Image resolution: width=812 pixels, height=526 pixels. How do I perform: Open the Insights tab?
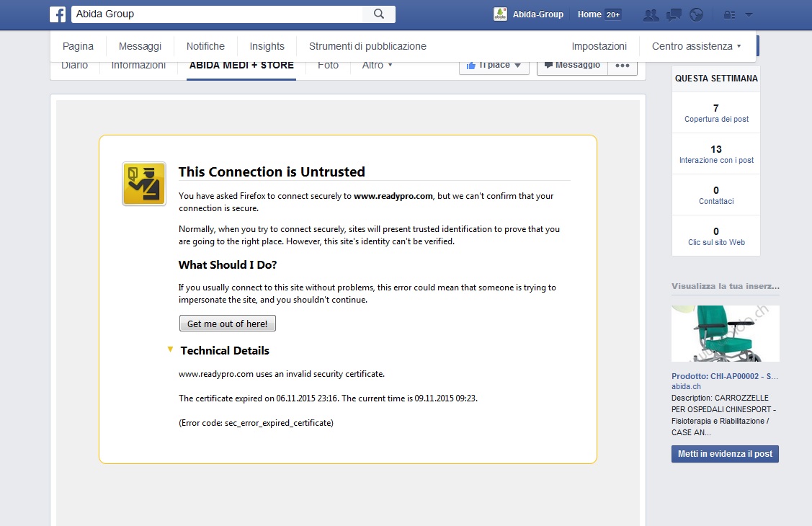pos(267,46)
